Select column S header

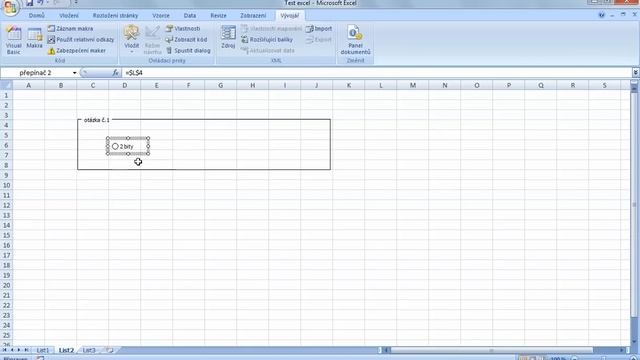pyautogui.click(x=604, y=85)
